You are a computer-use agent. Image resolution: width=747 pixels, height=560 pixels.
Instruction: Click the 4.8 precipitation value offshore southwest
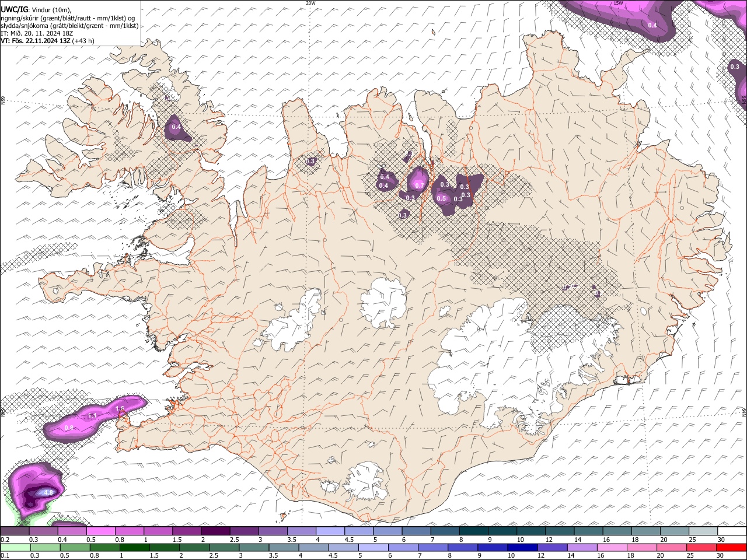[48, 493]
